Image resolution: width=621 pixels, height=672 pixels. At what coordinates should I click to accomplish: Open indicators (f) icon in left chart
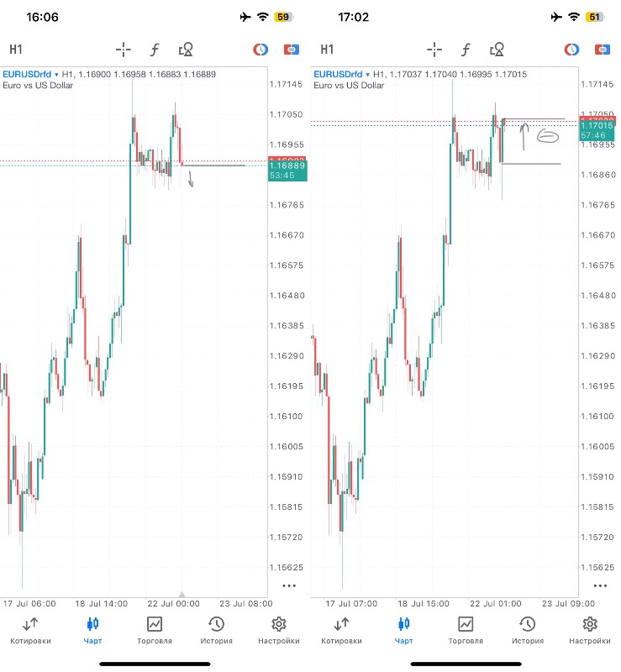pyautogui.click(x=155, y=50)
